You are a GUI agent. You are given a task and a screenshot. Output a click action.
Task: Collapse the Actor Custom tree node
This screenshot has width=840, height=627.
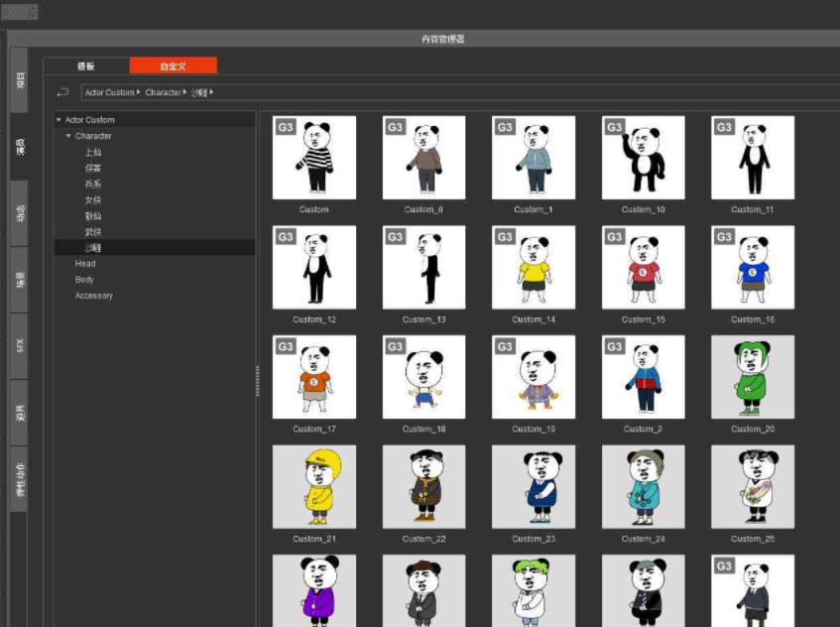pyautogui.click(x=59, y=120)
